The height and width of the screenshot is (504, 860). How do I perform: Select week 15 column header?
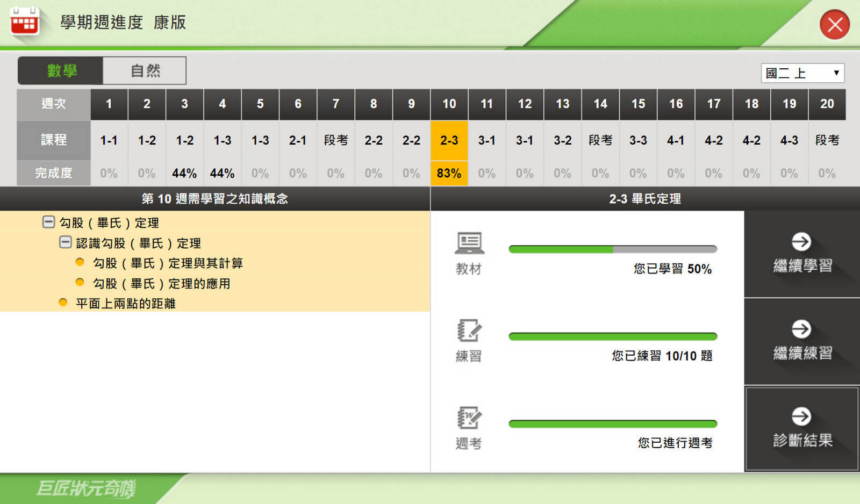[638, 104]
